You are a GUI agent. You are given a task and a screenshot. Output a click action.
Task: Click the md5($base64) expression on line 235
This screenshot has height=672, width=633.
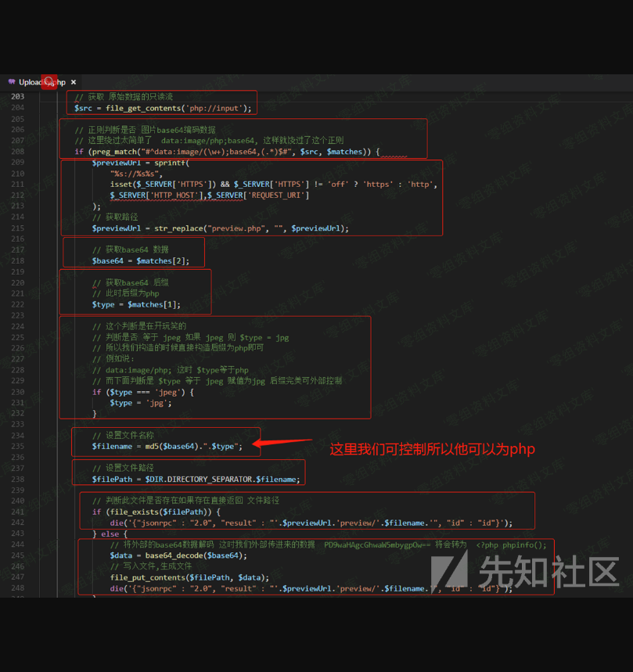167,446
